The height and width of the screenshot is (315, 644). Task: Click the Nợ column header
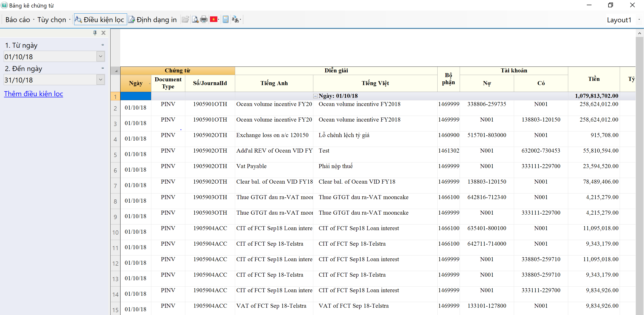coord(487,83)
